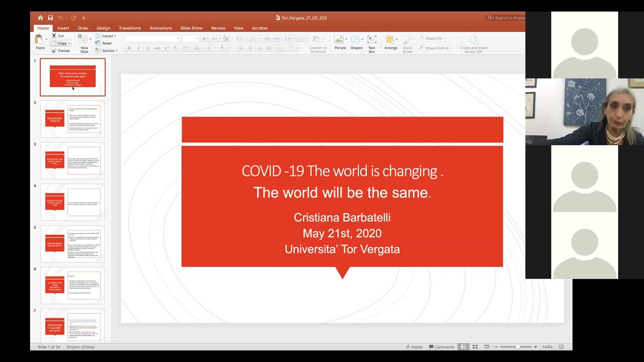This screenshot has width=644, height=362.
Task: Increase the font size
Action: pos(205,38)
